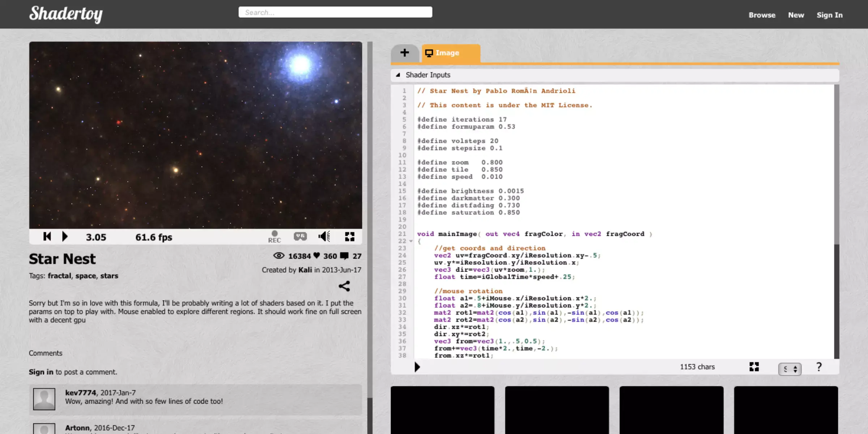Screen dimensions: 868x434
Task: Click the Shadertoy logo
Action: pyautogui.click(x=66, y=14)
